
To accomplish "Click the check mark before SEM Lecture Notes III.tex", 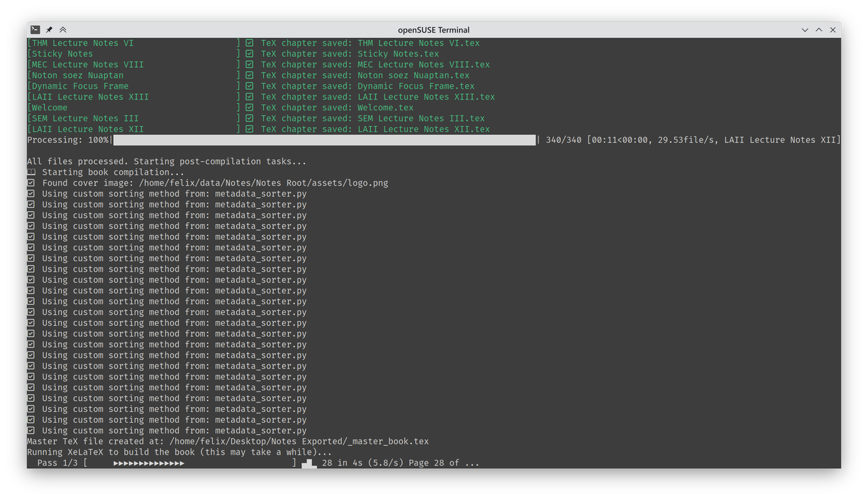I will 250,118.
